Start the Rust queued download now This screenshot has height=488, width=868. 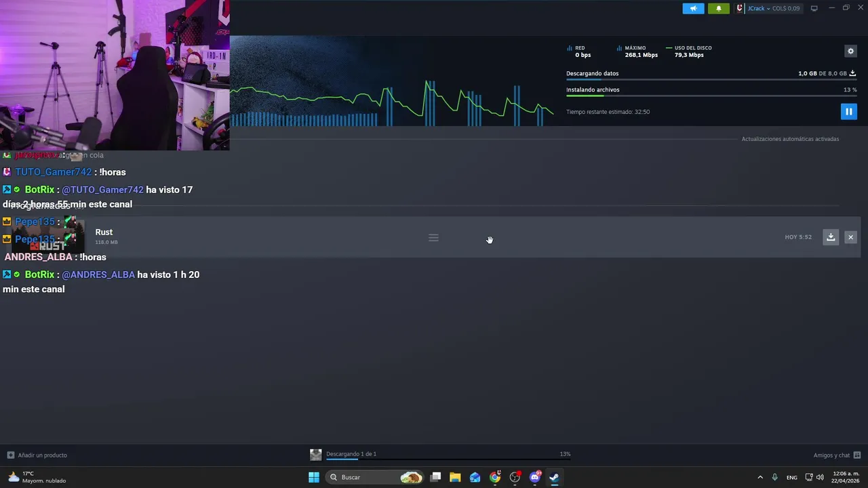pyautogui.click(x=831, y=237)
